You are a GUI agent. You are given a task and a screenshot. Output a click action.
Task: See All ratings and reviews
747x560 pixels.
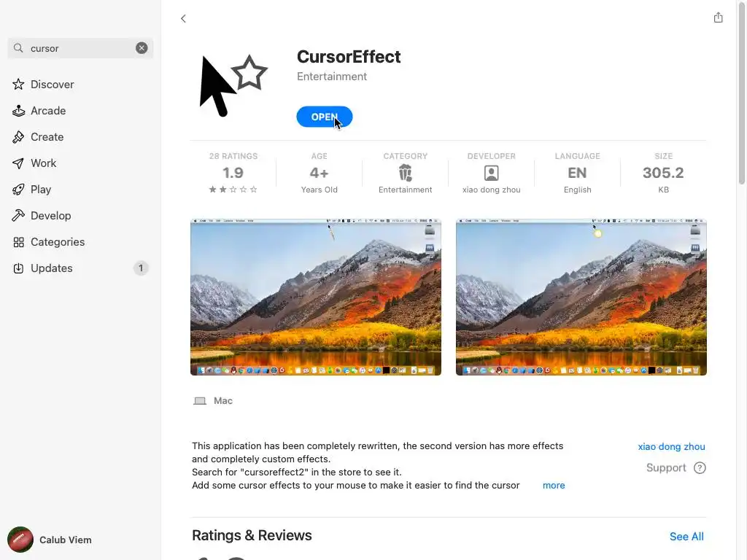pos(686,537)
